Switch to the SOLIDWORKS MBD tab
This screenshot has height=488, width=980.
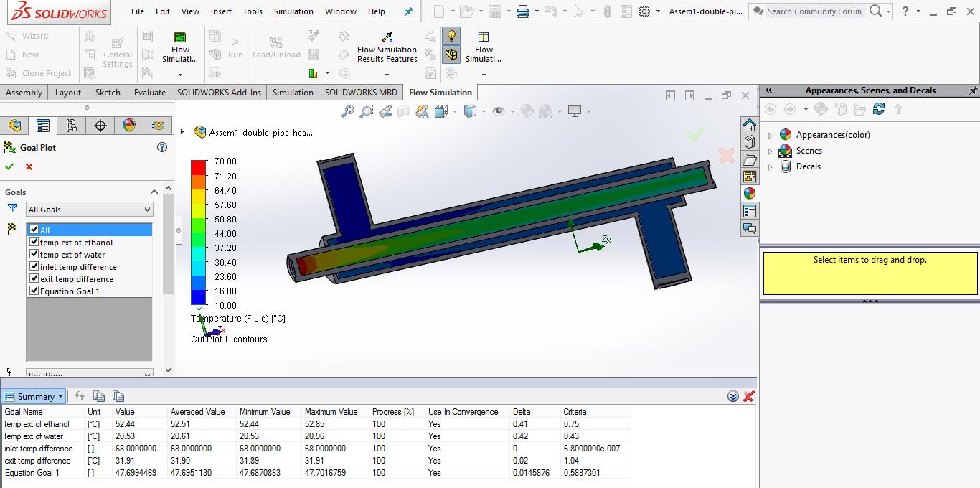tap(361, 93)
